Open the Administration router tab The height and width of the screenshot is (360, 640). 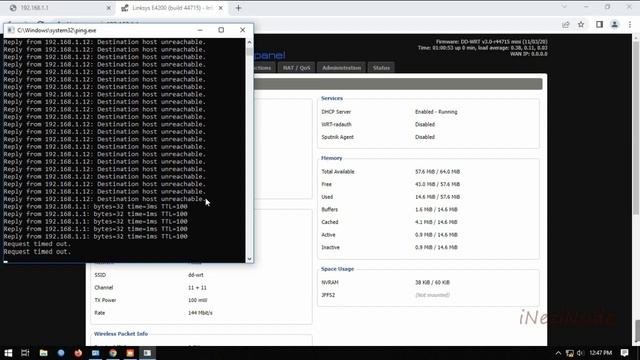[341, 68]
